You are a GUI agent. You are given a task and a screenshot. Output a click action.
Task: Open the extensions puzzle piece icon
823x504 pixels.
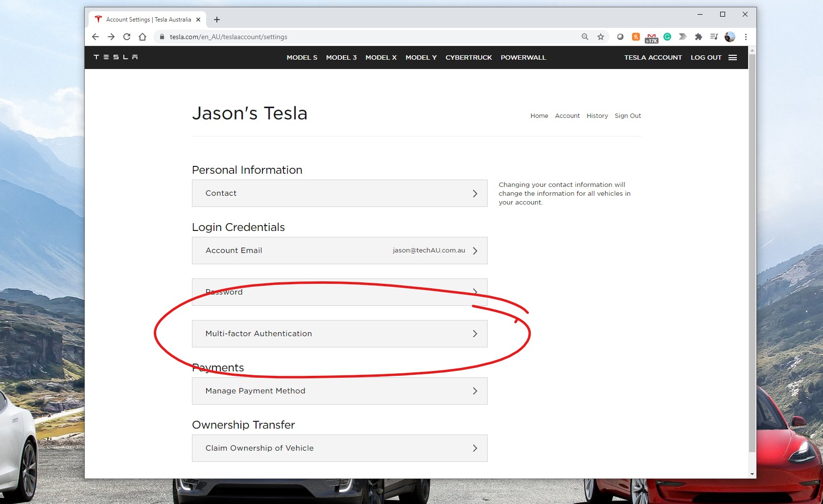coord(699,37)
